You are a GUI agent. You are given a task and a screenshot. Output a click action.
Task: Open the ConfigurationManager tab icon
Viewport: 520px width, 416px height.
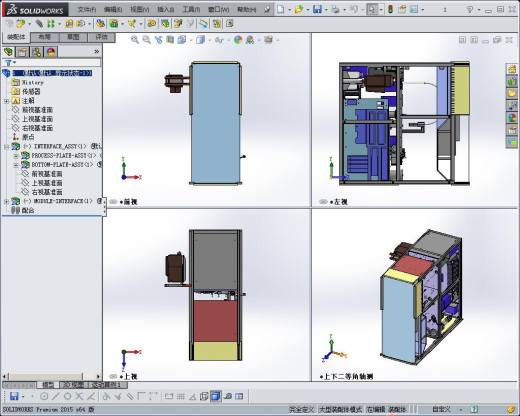coord(37,52)
